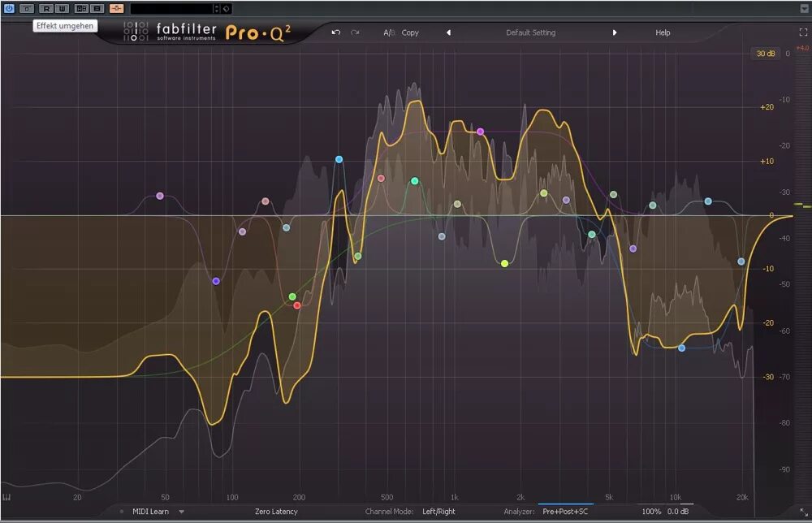Viewport: 812px width, 523px height.
Task: Select the magenta EQ band near 1.3 kHz
Action: [x=481, y=132]
